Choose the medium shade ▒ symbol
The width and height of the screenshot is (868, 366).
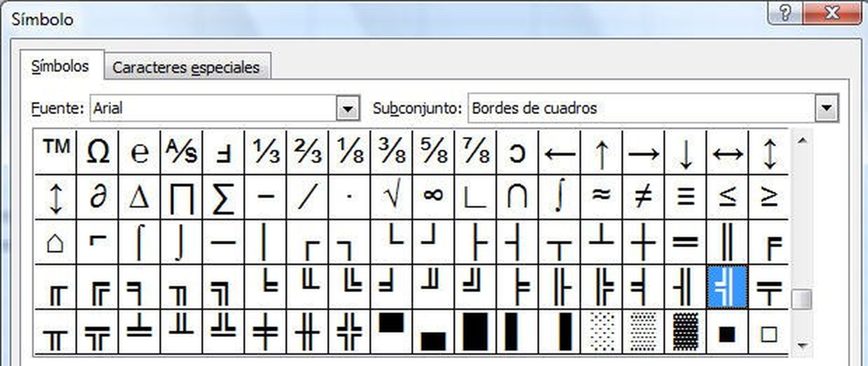tap(643, 332)
